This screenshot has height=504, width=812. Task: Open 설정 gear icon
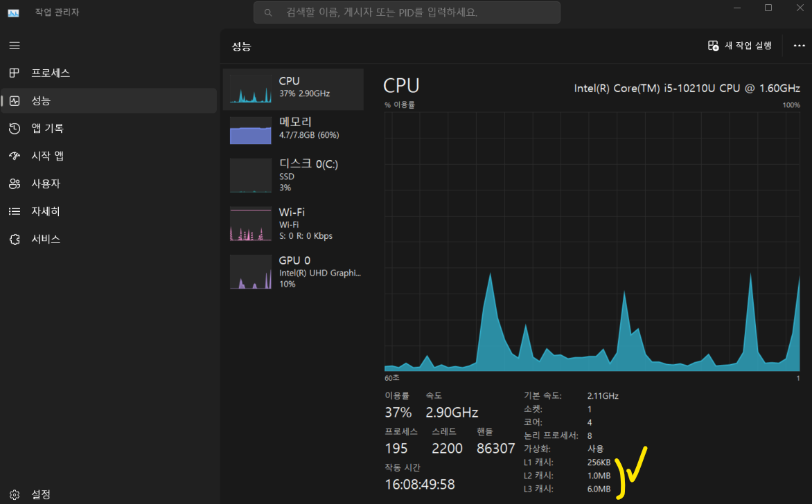pyautogui.click(x=15, y=495)
